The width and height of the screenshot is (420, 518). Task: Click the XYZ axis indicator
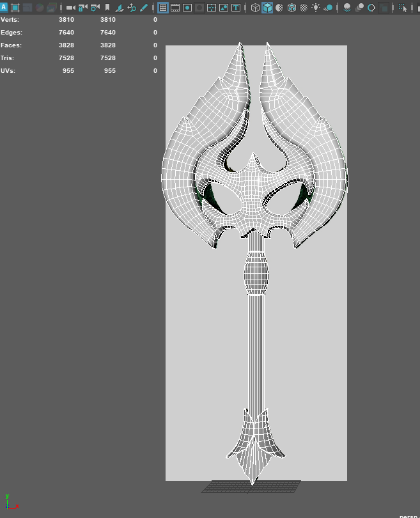(12, 502)
